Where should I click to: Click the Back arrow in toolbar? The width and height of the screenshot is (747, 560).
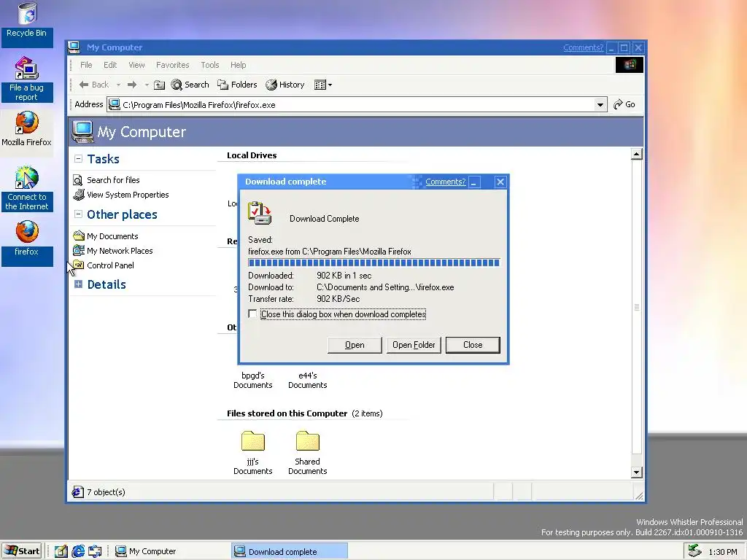94,85
